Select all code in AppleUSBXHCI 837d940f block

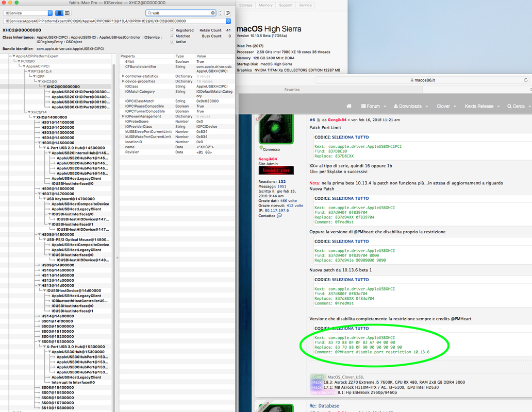pos(350,198)
